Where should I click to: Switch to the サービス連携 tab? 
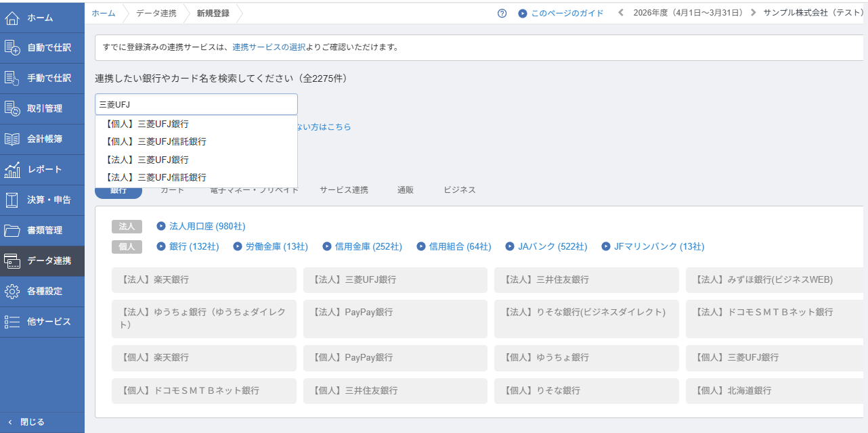[344, 190]
